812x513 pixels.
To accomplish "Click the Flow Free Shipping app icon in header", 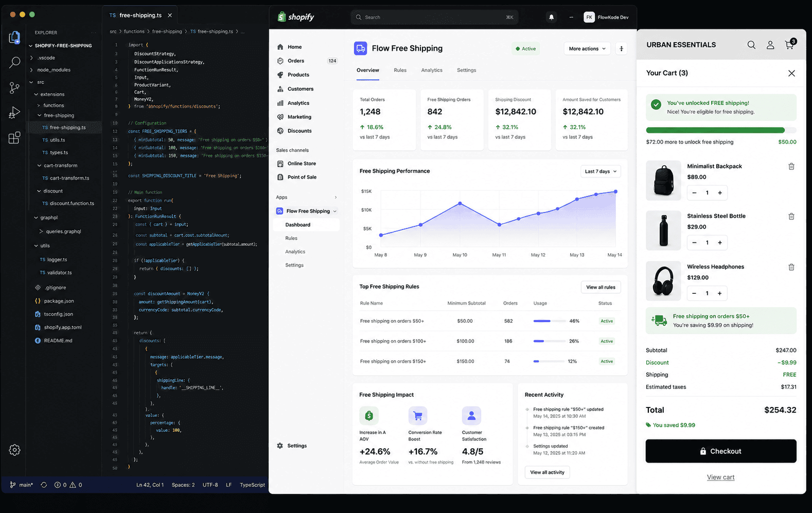I will pyautogui.click(x=360, y=48).
